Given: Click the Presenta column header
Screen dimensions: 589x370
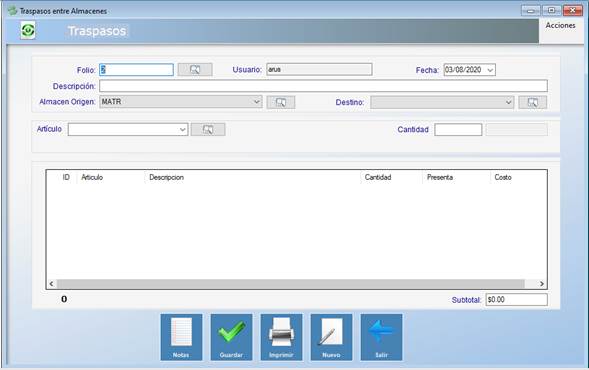Looking at the screenshot, I should (x=440, y=177).
